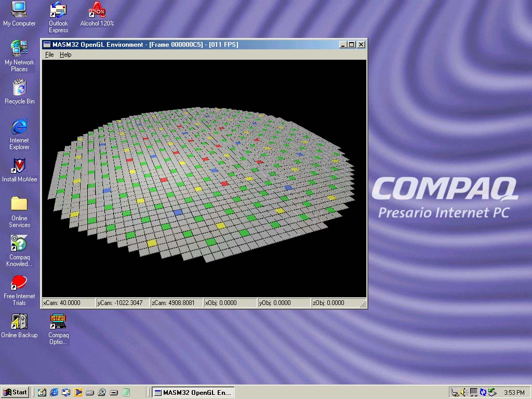
Task: Select the Online Backup desktop icon
Action: pos(19,326)
